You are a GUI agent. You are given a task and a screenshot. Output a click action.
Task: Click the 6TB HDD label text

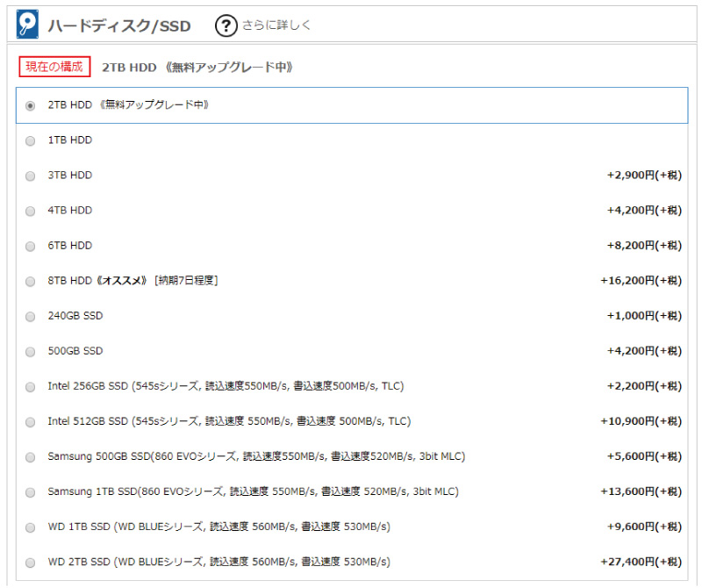tap(70, 246)
